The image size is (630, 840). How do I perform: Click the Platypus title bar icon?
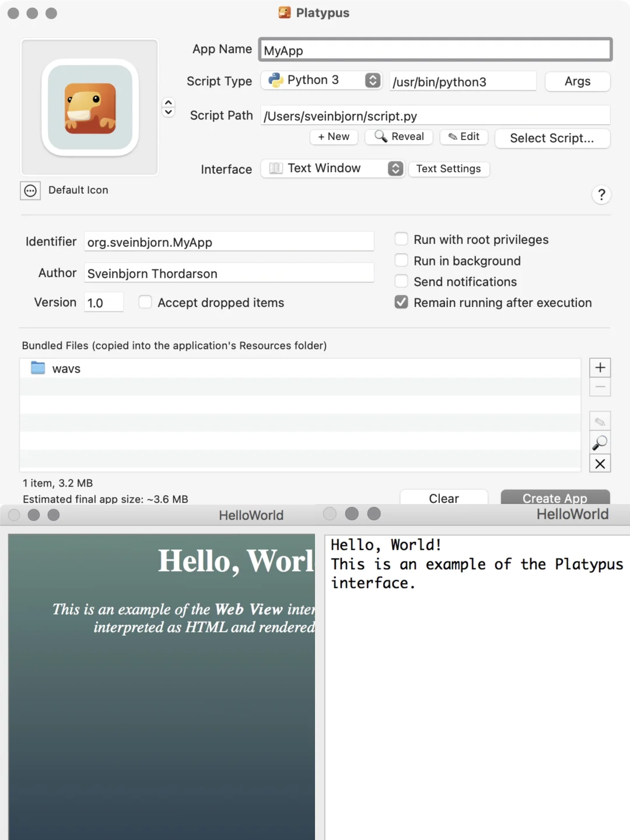tap(285, 13)
